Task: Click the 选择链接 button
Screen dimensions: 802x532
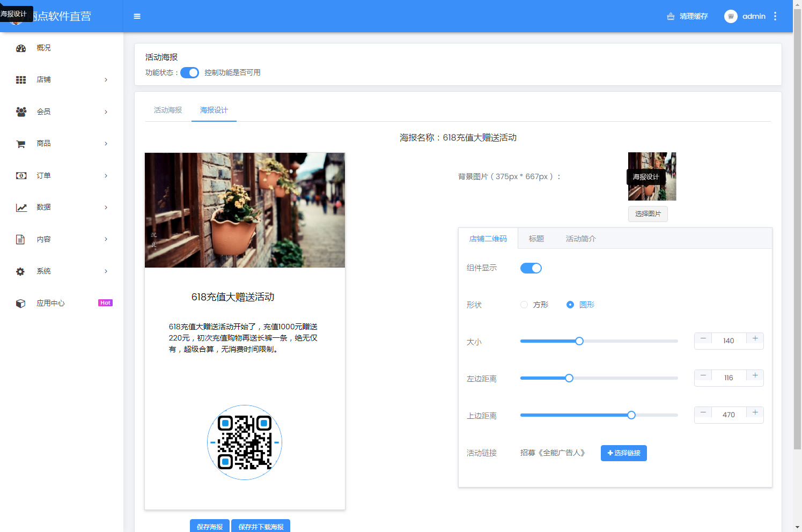Action: (x=624, y=453)
